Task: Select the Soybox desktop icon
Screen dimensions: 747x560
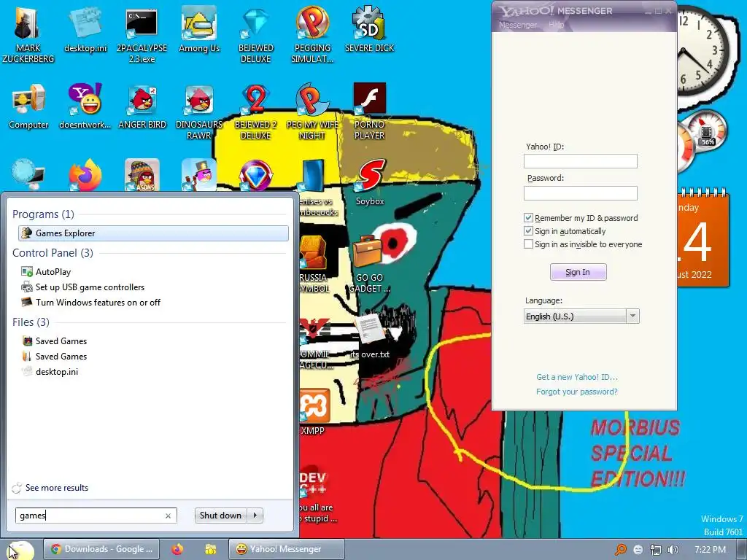Action: tap(370, 182)
